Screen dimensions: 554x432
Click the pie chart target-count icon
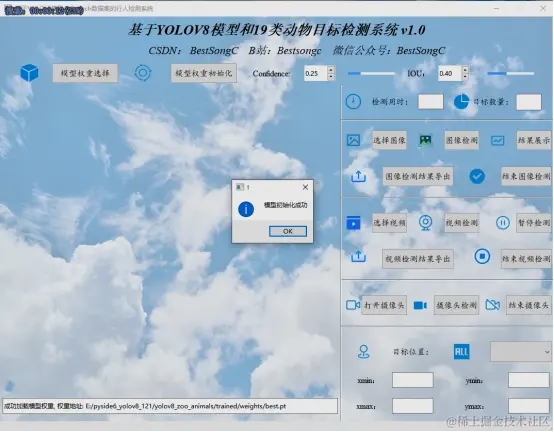coord(461,102)
